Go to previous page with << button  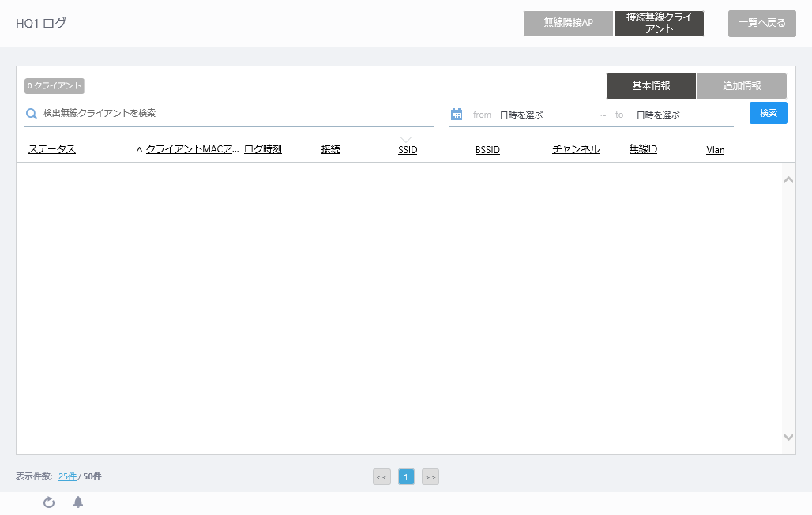(382, 477)
